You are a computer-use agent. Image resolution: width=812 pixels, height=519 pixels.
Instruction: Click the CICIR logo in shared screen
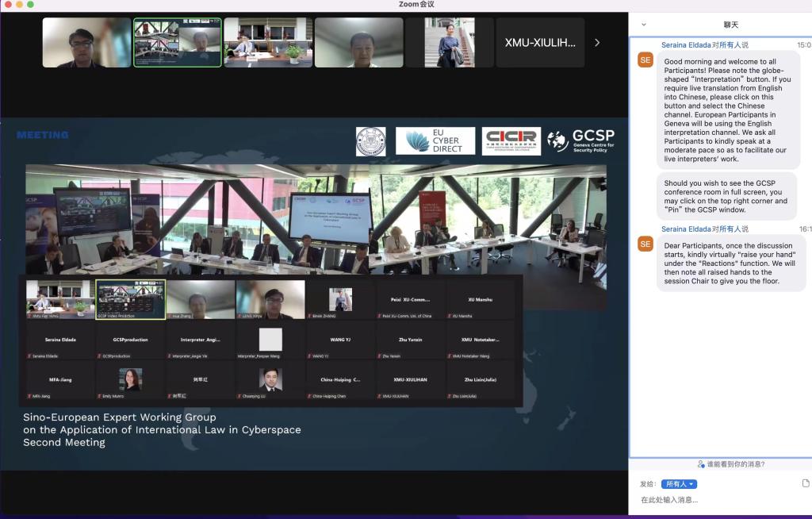click(x=511, y=141)
